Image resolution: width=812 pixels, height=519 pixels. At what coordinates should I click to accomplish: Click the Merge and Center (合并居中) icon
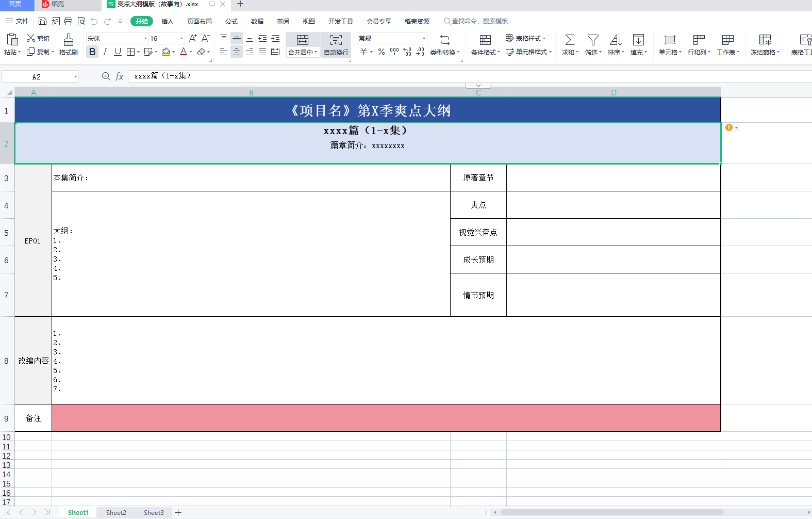(x=303, y=40)
